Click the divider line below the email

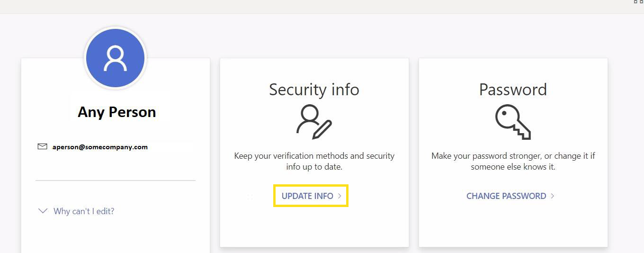coord(115,181)
